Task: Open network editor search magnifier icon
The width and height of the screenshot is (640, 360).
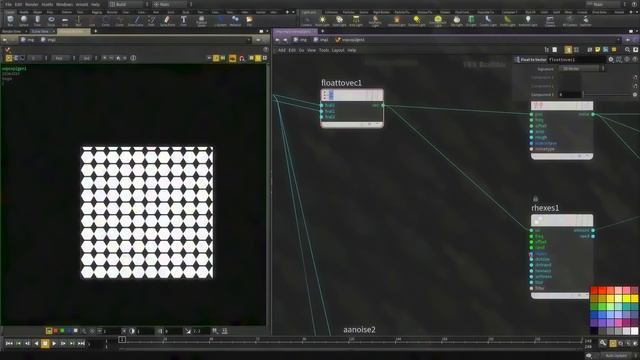Action: (x=627, y=50)
